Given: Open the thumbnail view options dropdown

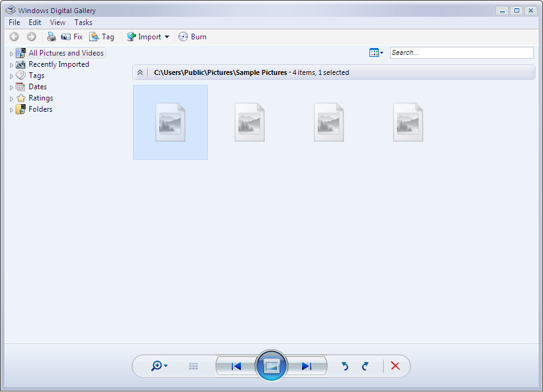Looking at the screenshot, I should coord(376,52).
